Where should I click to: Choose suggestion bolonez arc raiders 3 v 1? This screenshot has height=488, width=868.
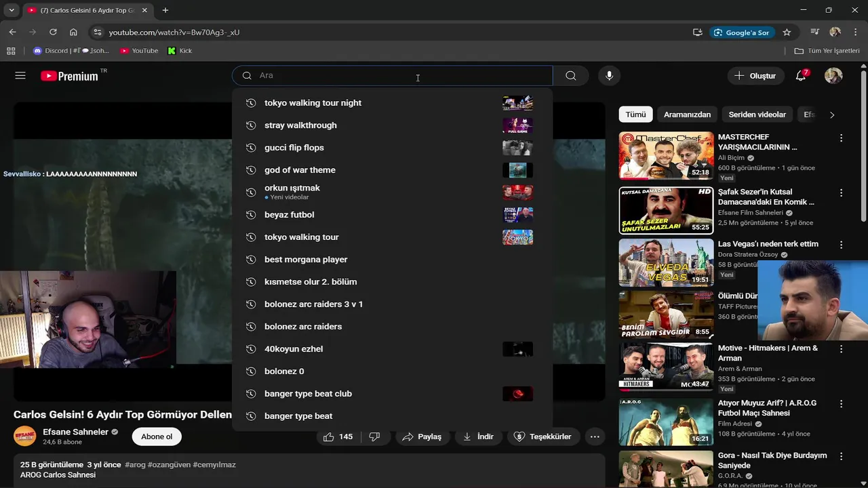(392, 304)
